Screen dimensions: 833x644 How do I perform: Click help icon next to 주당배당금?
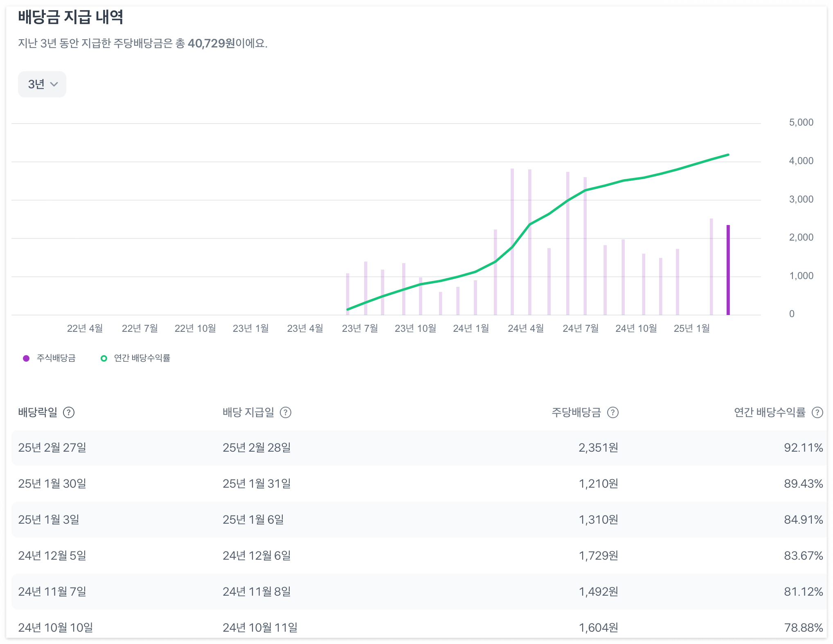click(x=612, y=412)
